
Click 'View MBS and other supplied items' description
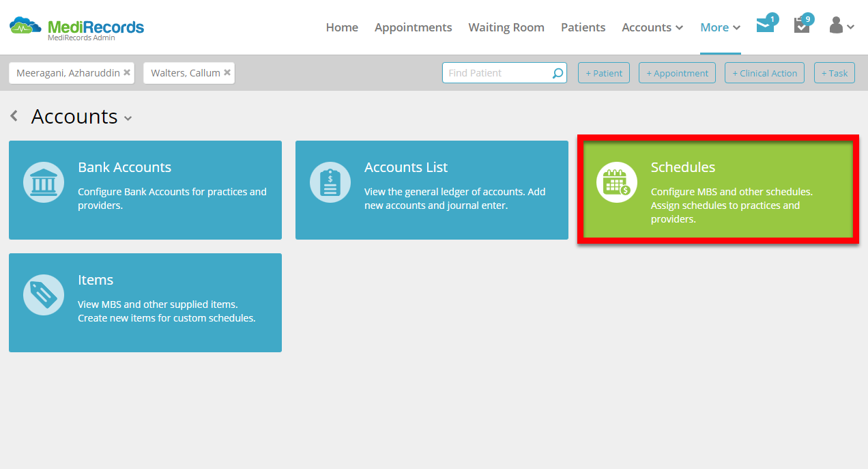coord(167,311)
